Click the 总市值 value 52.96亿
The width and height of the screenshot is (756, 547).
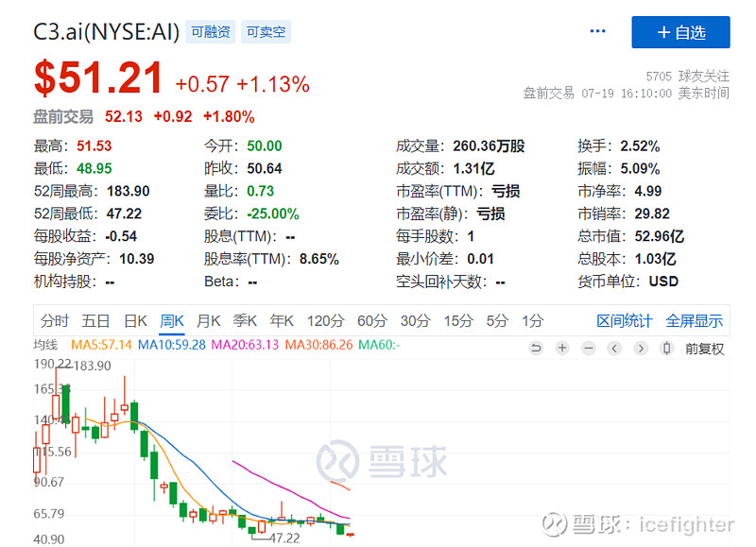(659, 236)
